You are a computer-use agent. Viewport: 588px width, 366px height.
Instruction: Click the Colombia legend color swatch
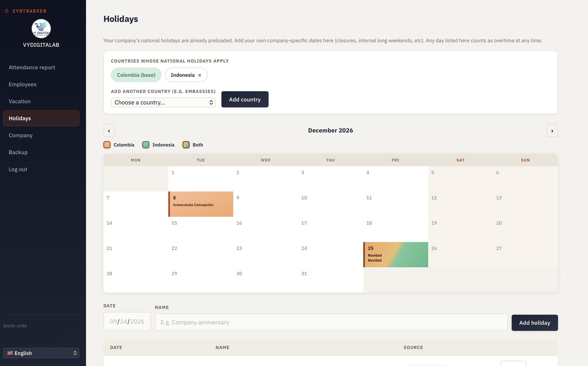[x=107, y=145]
